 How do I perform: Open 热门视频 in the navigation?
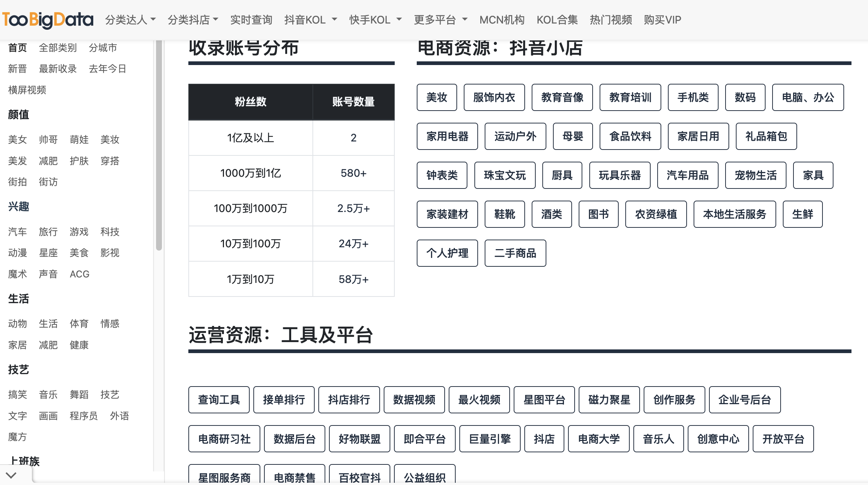pos(611,20)
